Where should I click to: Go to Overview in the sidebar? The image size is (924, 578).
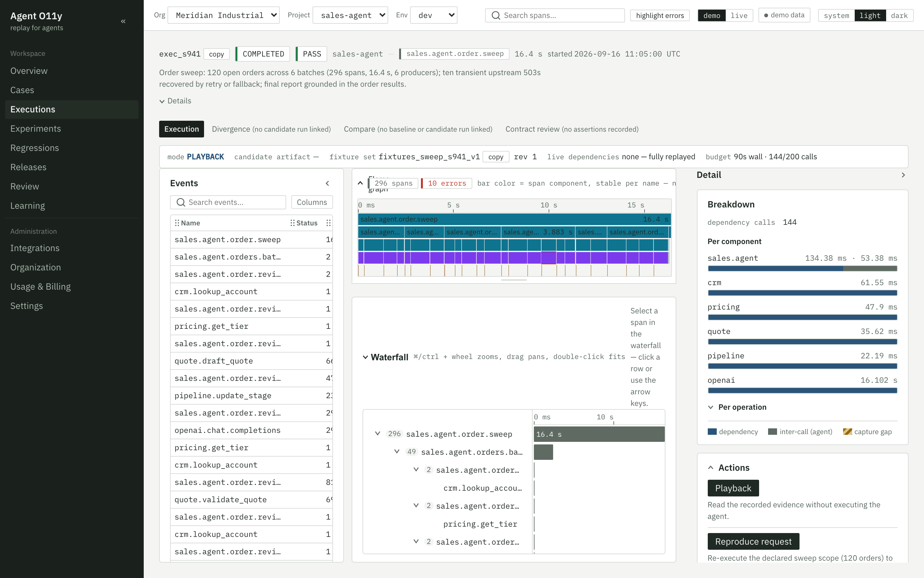(72, 71)
